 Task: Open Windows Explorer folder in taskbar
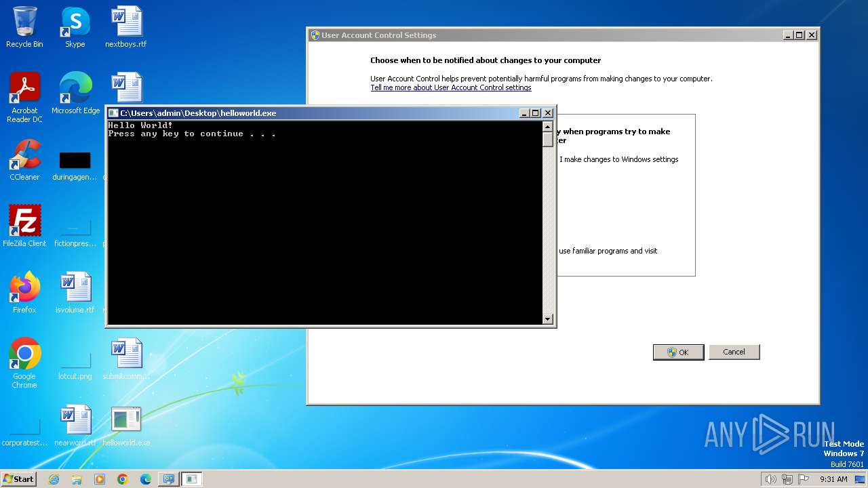(77, 479)
